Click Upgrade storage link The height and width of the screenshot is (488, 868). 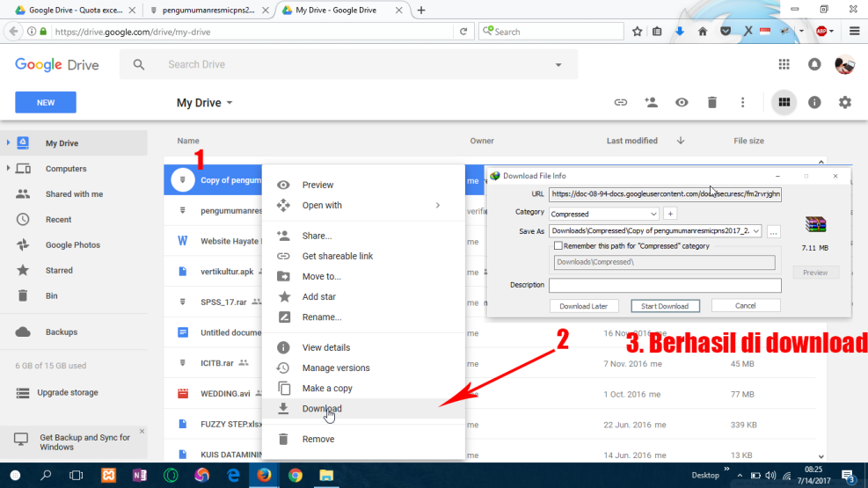pos(68,392)
